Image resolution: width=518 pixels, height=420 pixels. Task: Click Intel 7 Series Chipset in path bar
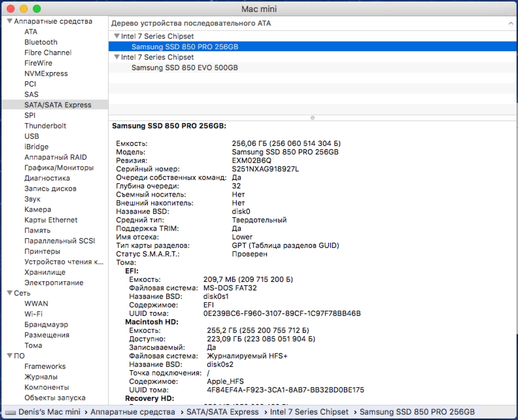click(309, 412)
